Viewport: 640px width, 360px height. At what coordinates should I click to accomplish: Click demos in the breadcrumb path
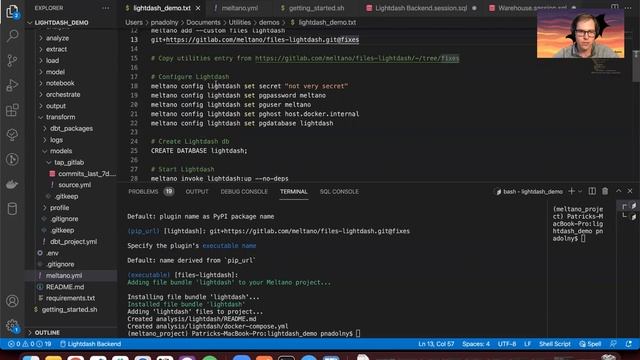269,22
